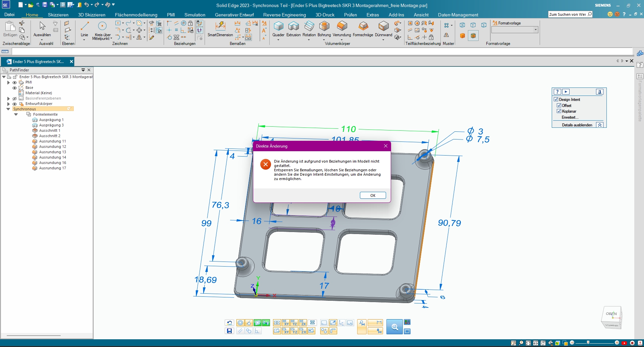The width and height of the screenshot is (644, 347).
Task: Open the PathFinder panel options dropdown
Action: (83, 70)
